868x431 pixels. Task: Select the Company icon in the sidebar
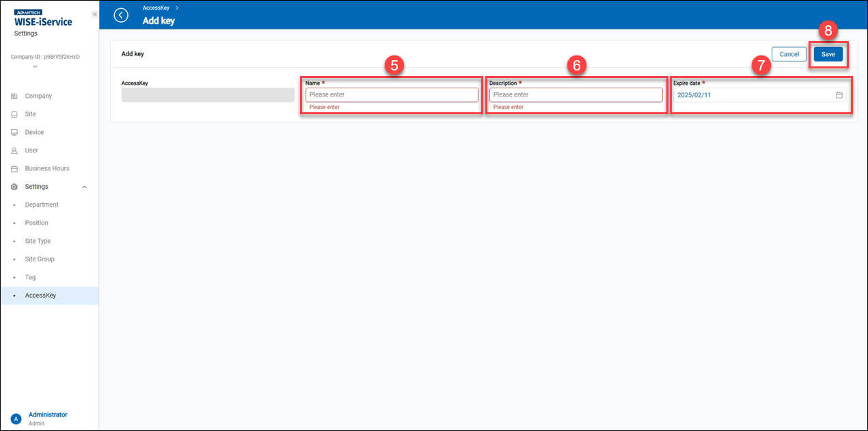(x=14, y=96)
